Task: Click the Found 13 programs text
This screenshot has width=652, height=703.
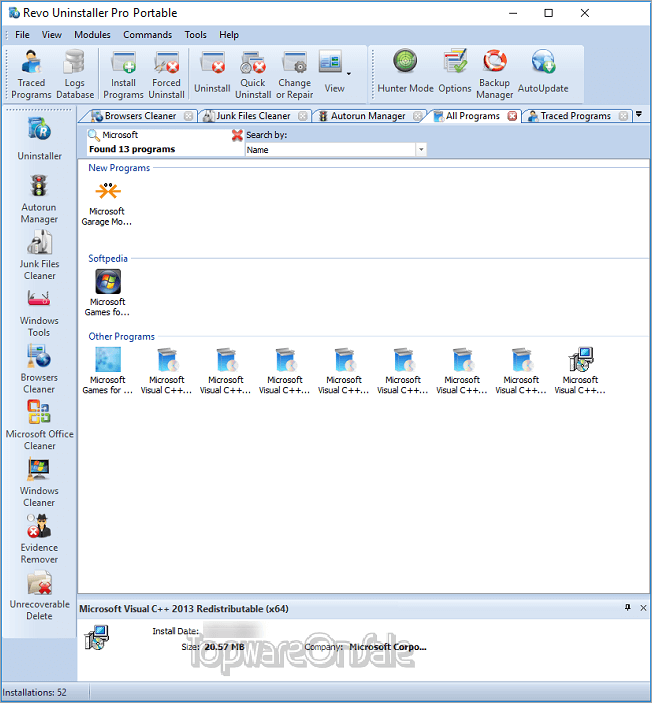Action: coord(132,149)
